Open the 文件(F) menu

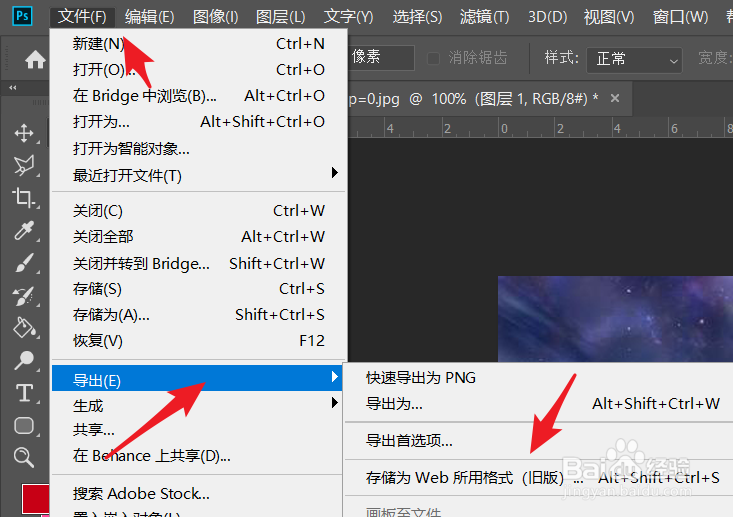[82, 16]
